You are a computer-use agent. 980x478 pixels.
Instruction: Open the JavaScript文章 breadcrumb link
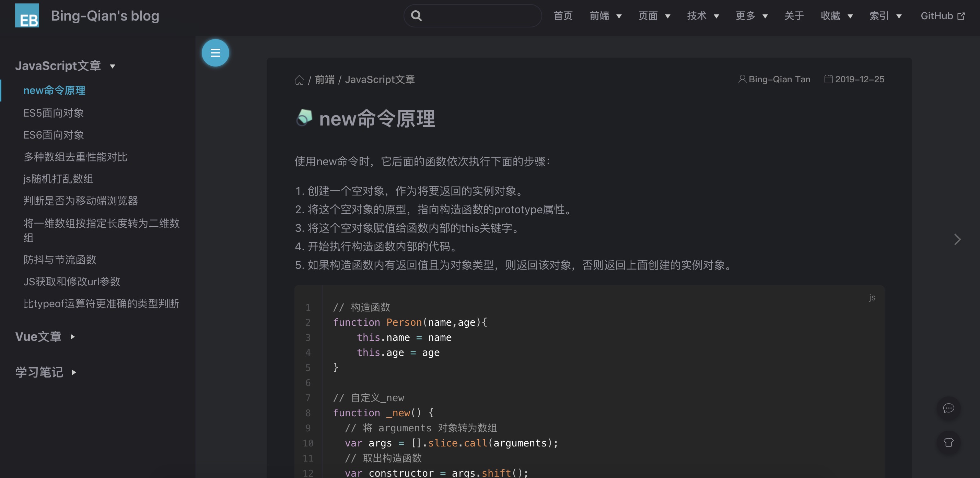click(x=380, y=80)
